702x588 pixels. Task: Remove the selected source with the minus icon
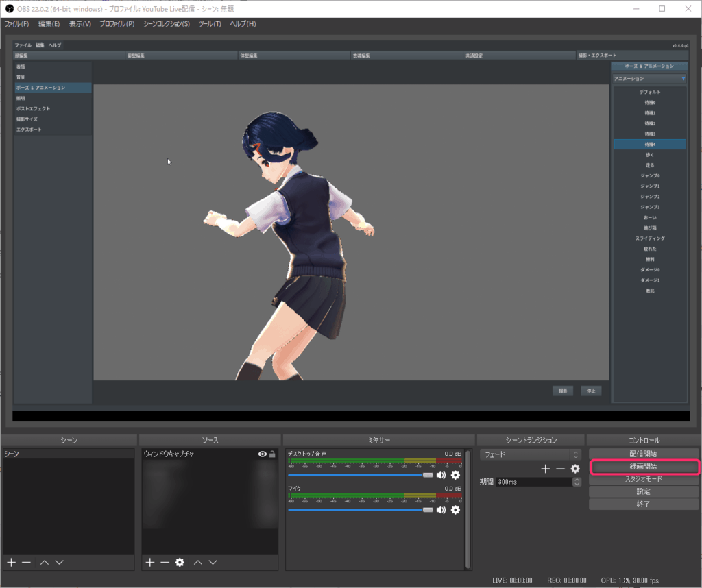coord(165,562)
